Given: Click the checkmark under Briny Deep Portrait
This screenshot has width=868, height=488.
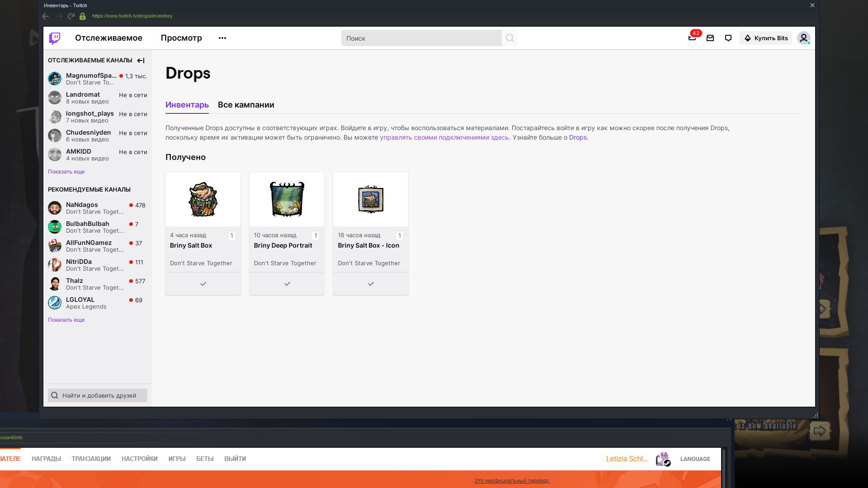Looking at the screenshot, I should click(287, 284).
